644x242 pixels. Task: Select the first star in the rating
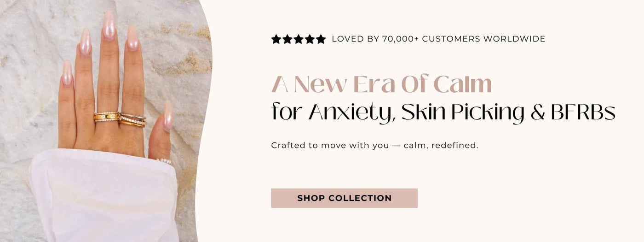click(x=276, y=39)
